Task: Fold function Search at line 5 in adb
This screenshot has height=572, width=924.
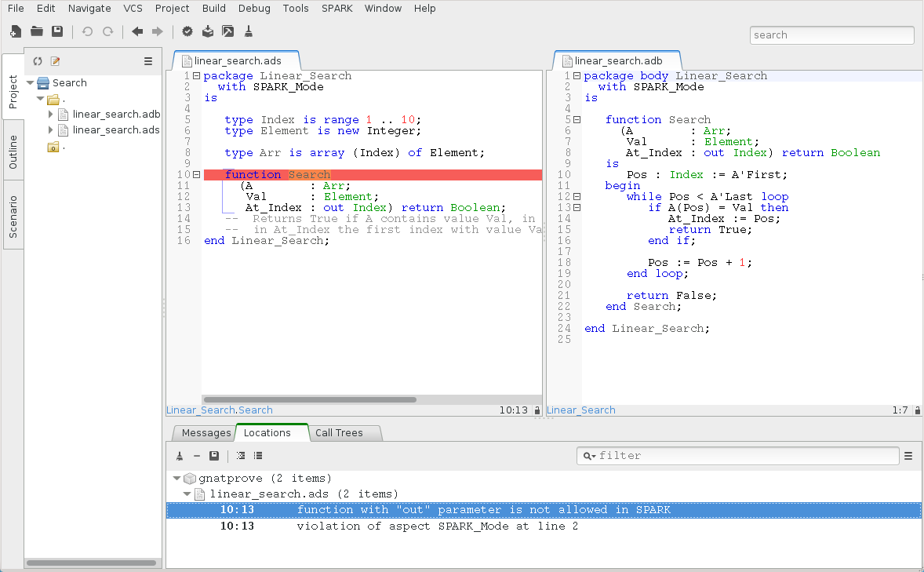Action: coord(577,120)
